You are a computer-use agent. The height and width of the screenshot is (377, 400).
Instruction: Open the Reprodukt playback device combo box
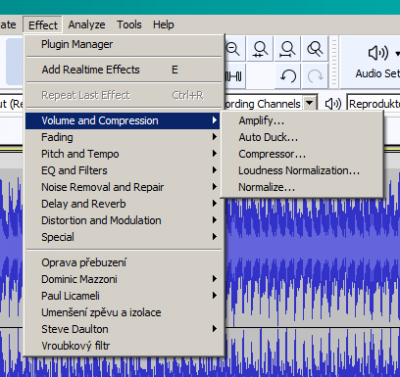(373, 104)
